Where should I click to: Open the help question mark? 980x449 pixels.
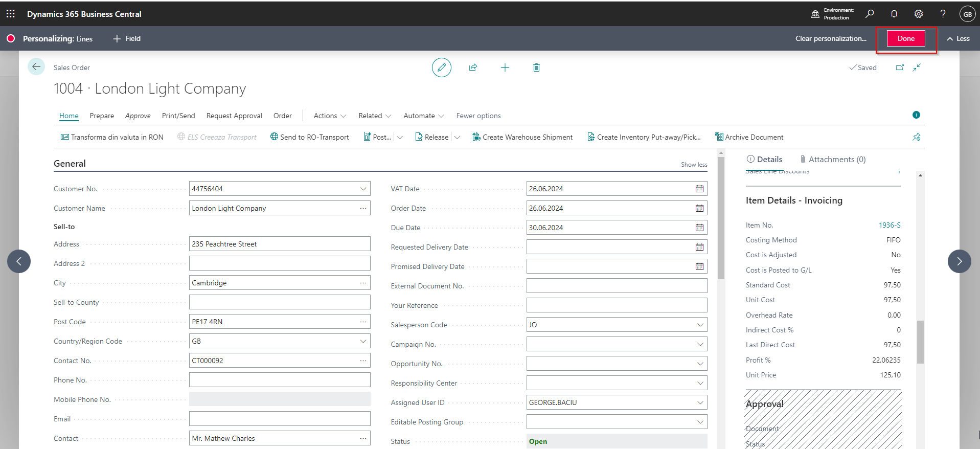pos(943,14)
